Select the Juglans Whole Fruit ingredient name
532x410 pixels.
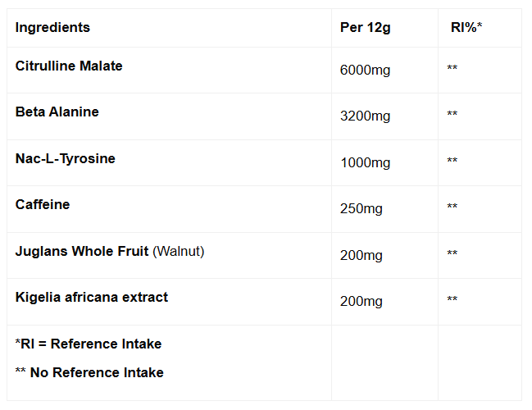pos(84,251)
